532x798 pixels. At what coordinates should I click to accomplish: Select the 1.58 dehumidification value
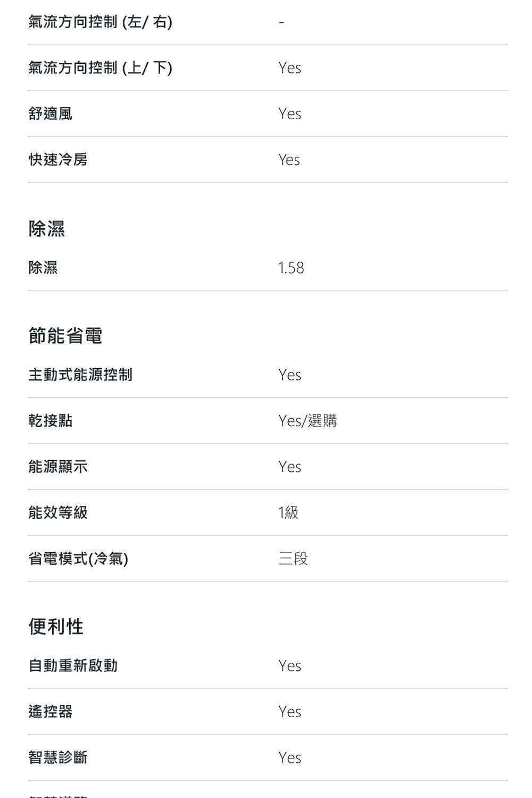291,268
